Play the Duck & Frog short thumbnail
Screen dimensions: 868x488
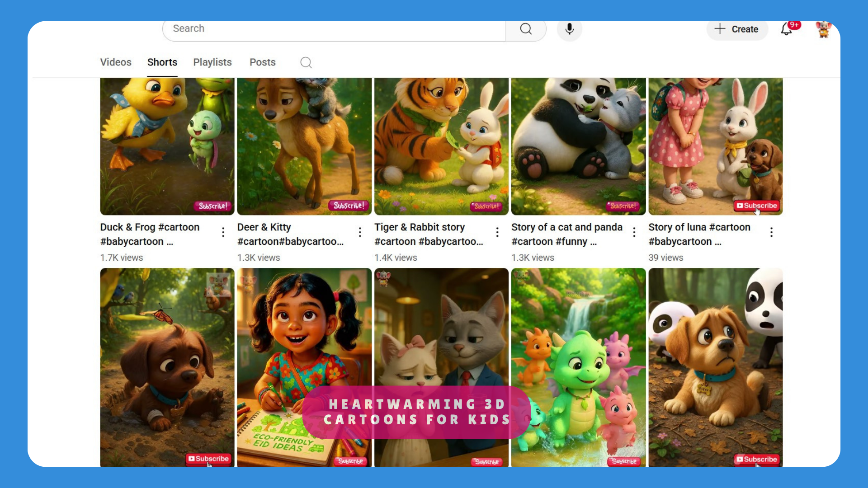coord(167,145)
